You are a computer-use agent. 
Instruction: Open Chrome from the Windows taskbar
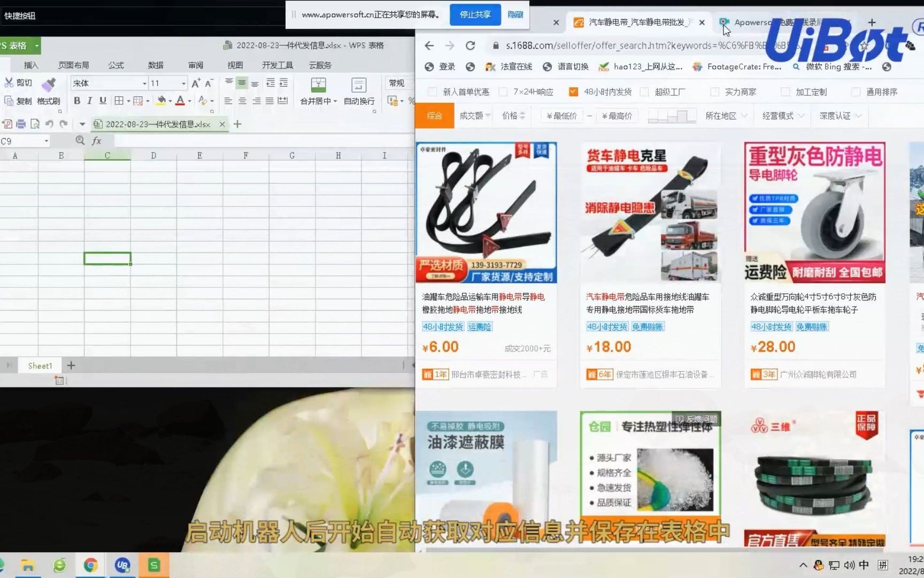(90, 565)
